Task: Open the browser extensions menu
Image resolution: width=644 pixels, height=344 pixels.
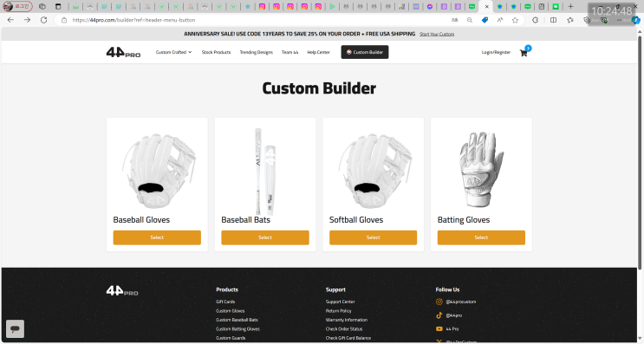Action: 535,20
